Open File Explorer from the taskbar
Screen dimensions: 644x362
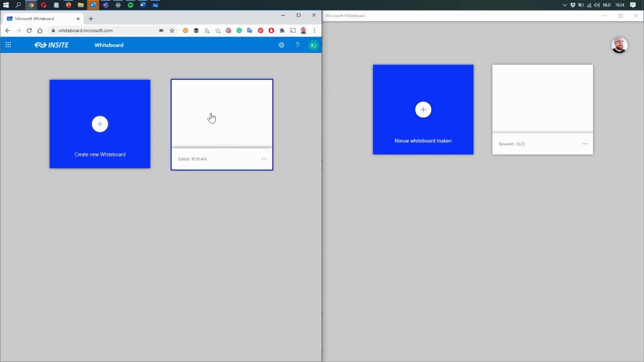(80, 5)
